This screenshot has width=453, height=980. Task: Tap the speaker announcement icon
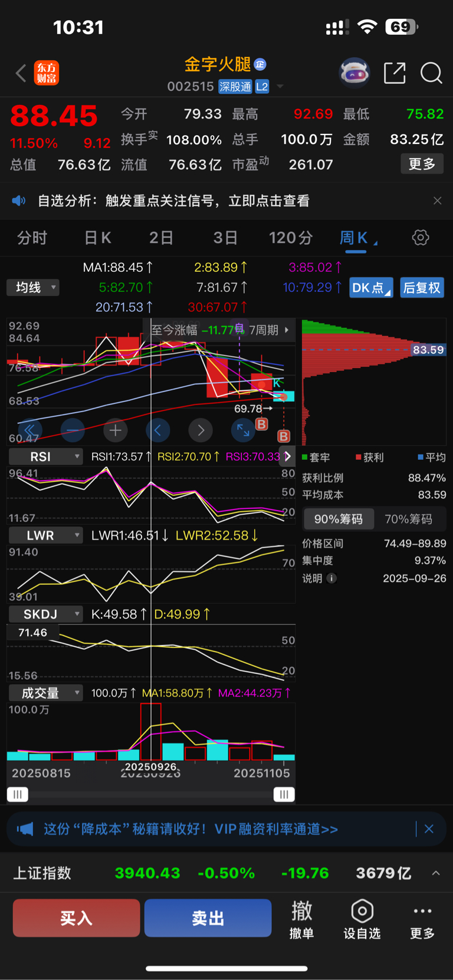(19, 200)
